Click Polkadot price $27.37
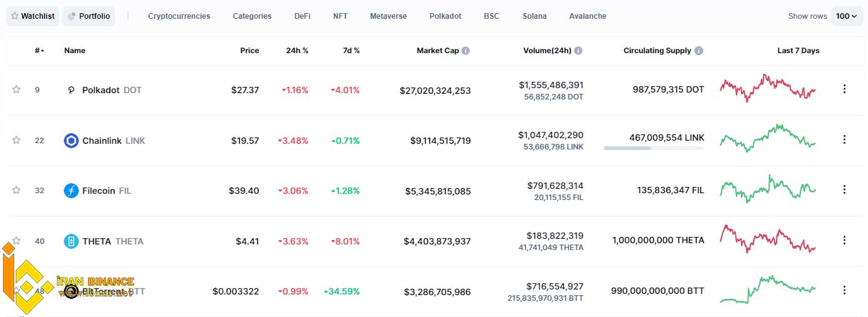Screen dimensions: 868x317 [245, 90]
